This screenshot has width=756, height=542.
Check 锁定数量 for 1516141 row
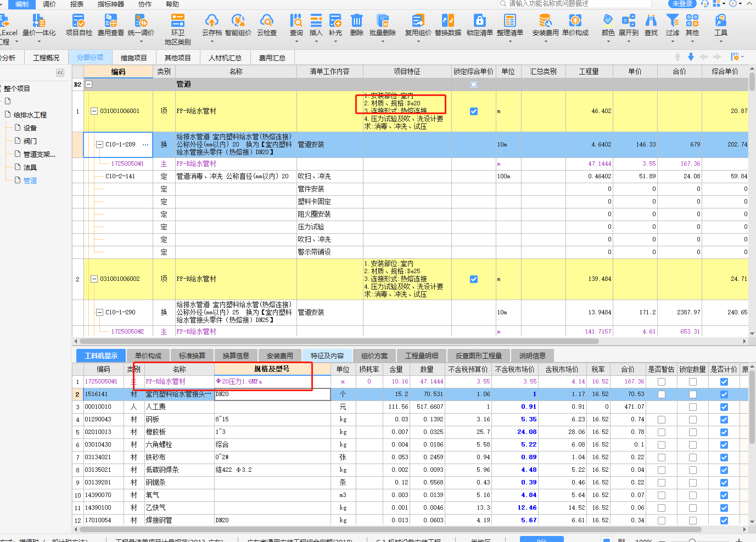click(693, 394)
